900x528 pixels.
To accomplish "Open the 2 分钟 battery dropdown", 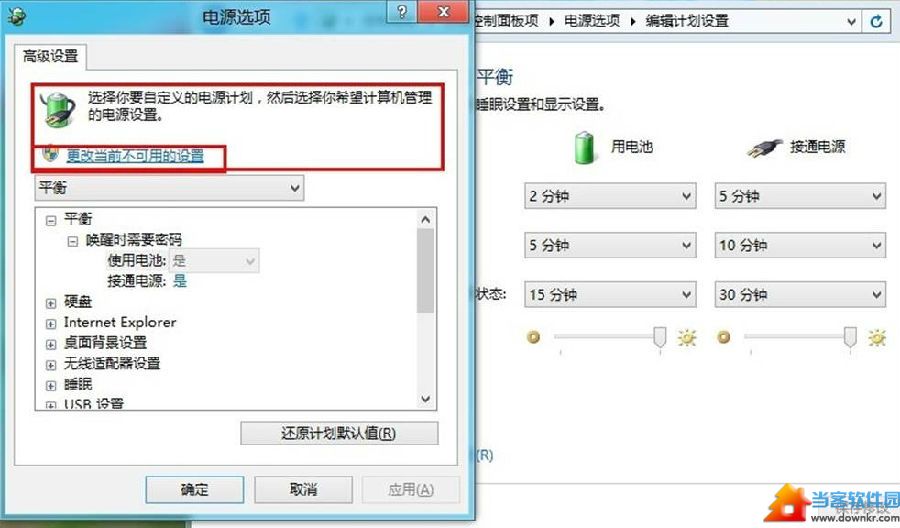I will pyautogui.click(x=610, y=196).
